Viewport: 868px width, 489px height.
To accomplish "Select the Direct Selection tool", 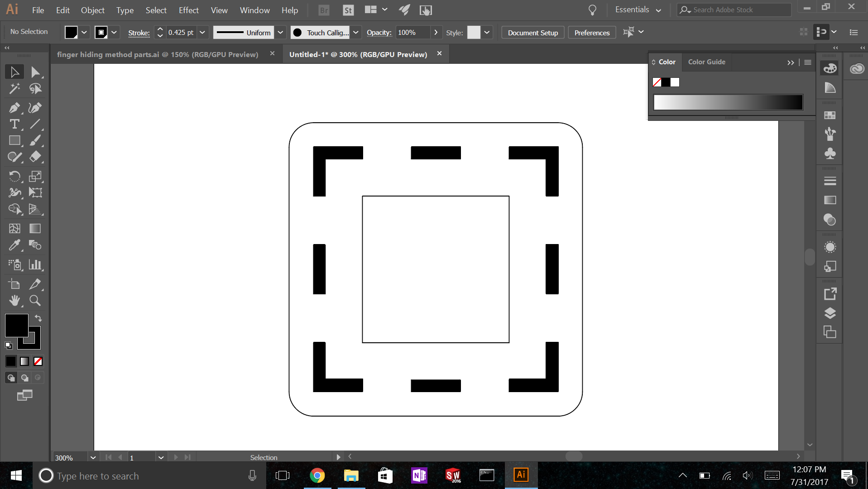I will coord(35,72).
